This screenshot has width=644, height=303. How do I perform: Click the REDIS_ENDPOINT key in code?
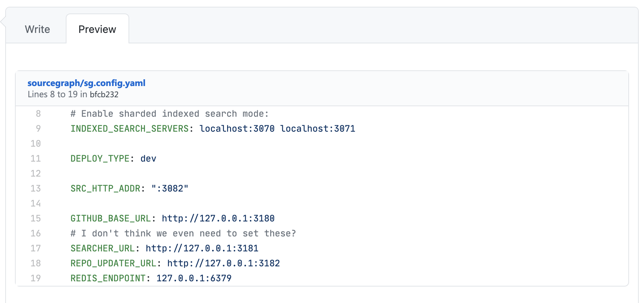click(108, 278)
